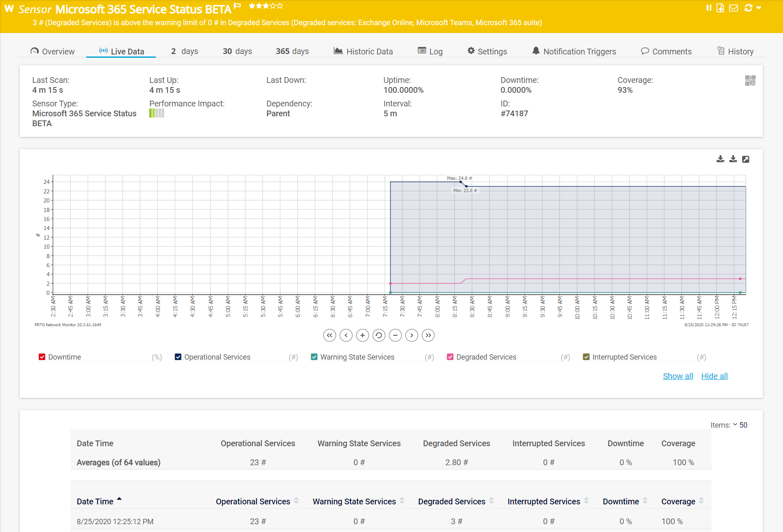Switch to the Historic Data tab
Image resolution: width=783 pixels, height=532 pixels.
click(363, 52)
